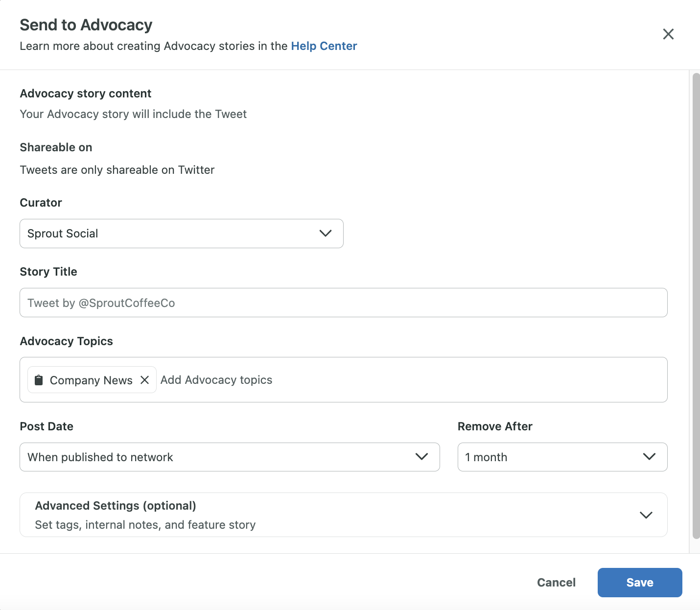Cancel the Advocacy story dialog
This screenshot has width=700, height=610.
click(x=556, y=583)
